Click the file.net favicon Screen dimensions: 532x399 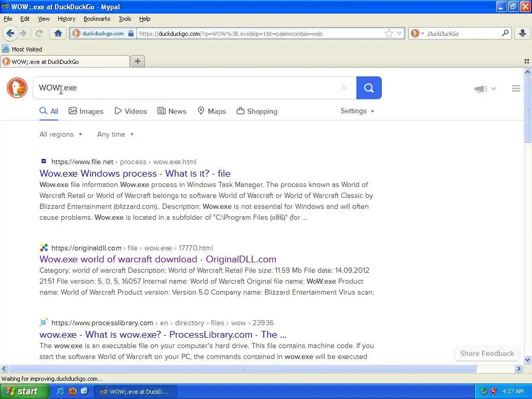(x=44, y=161)
